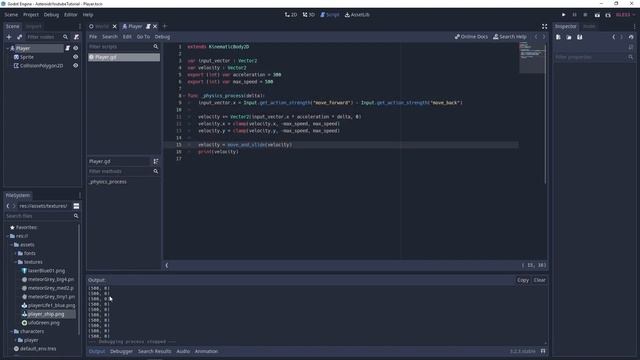Collapse the res:// folder
This screenshot has width=640, height=360.
(7, 236)
